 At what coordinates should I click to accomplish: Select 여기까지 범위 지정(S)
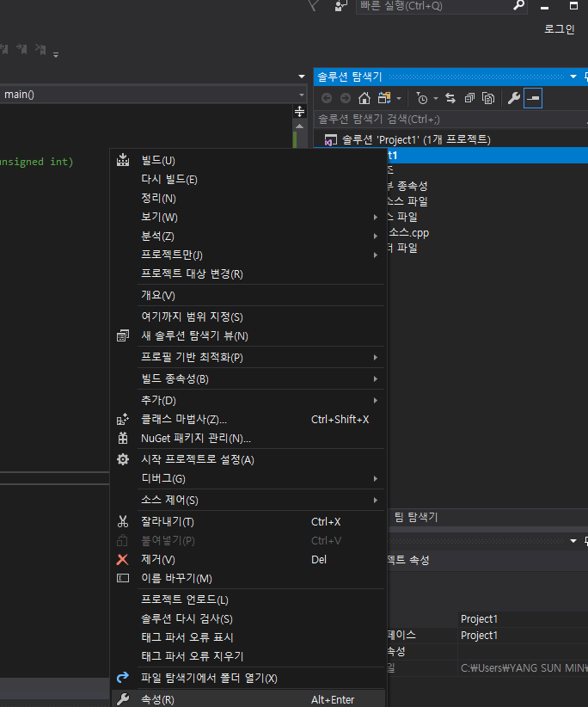click(192, 317)
